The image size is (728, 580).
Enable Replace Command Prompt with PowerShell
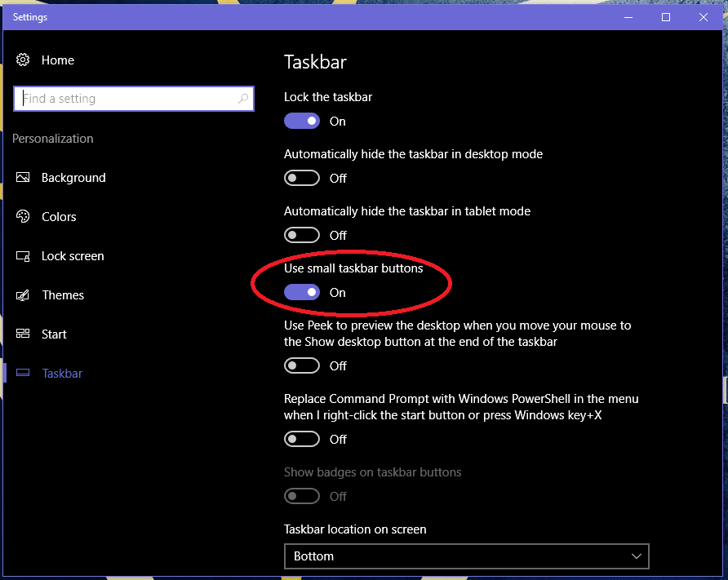click(x=302, y=439)
